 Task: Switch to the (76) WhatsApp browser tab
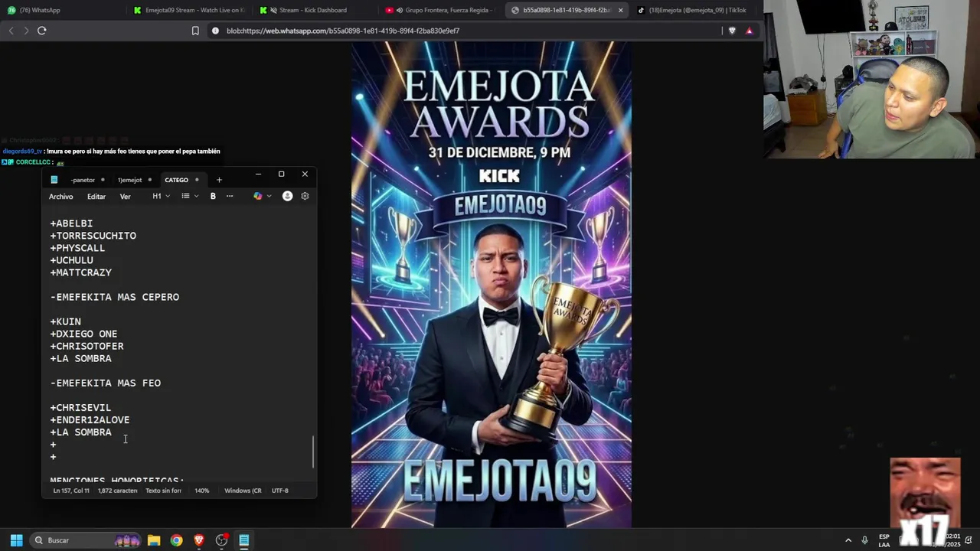(61, 10)
